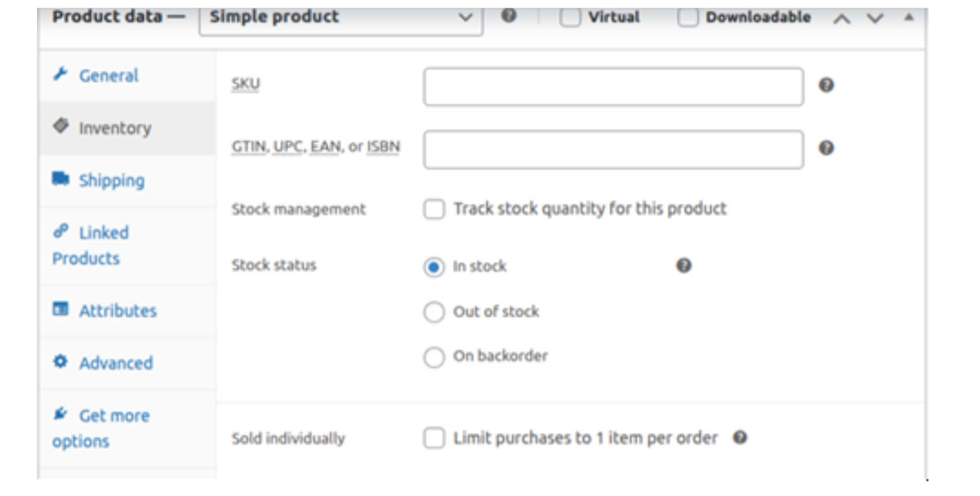Image resolution: width=980 pixels, height=496 pixels.
Task: Click the wrench icon for General
Action: point(61,75)
